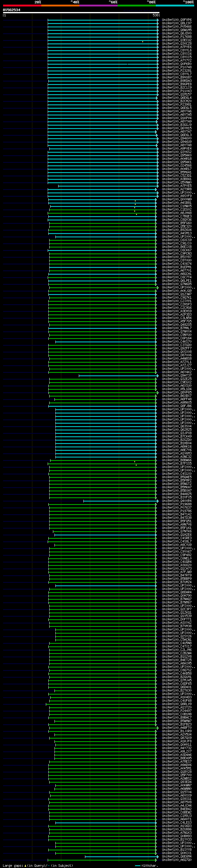Select the UniRef100_A9SYF9 label
197x868 pixels.
click(176, 196)
